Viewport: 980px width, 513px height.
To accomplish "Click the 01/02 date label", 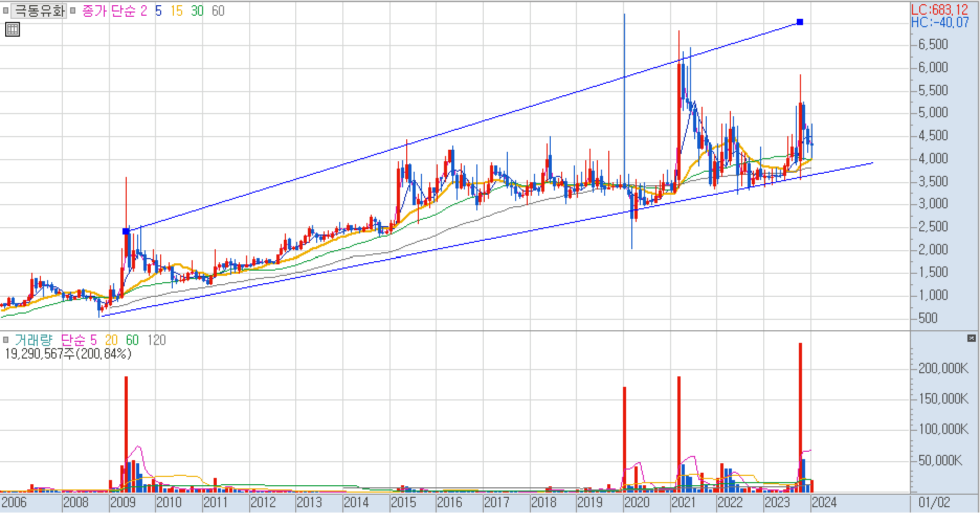I will 934,503.
